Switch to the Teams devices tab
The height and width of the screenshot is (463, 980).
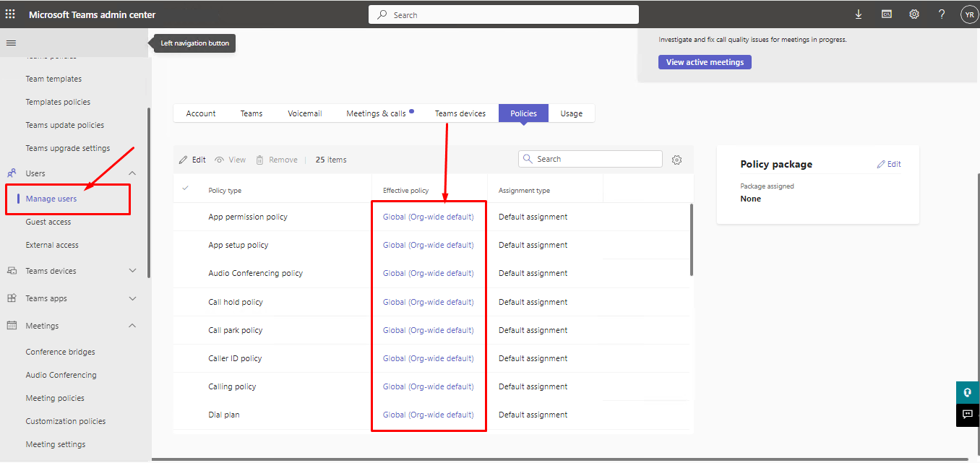(460, 113)
